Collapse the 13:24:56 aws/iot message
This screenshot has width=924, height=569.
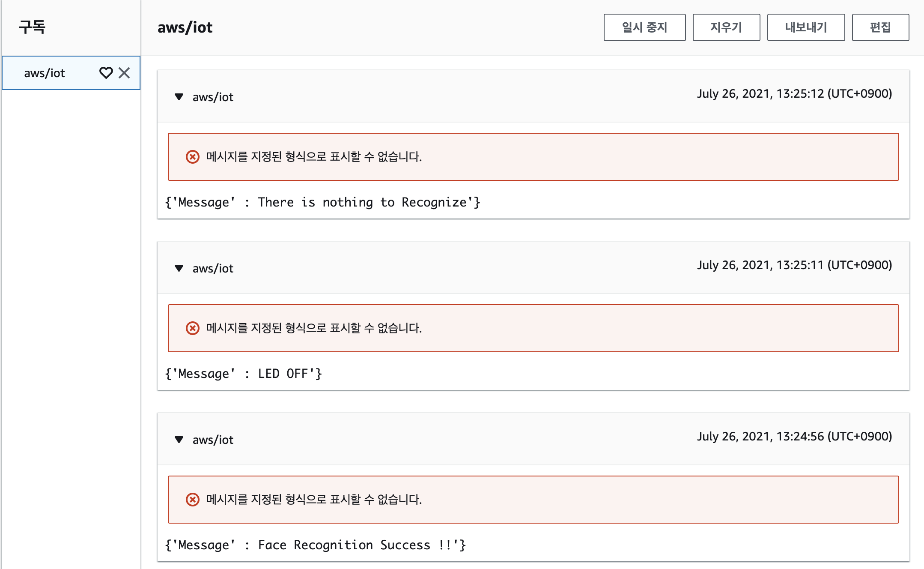179,440
